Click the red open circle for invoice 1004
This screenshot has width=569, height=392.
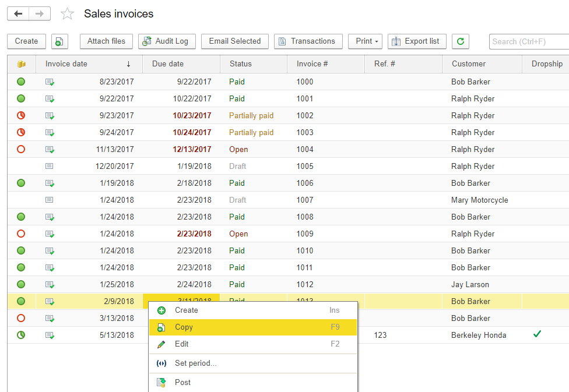click(x=21, y=149)
